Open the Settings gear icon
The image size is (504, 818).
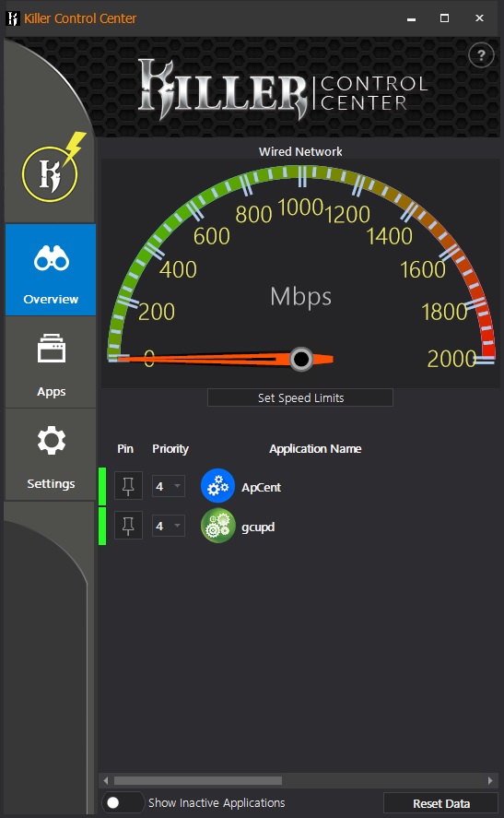coord(52,440)
